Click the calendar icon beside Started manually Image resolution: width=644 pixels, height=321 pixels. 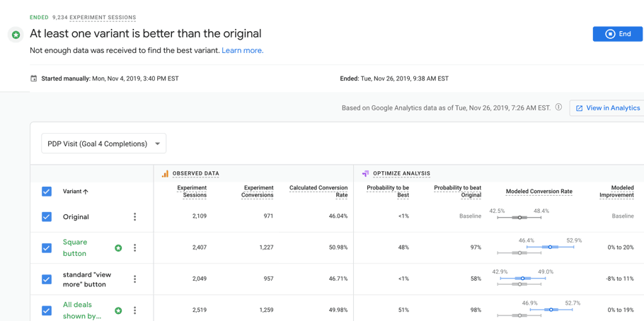33,78
